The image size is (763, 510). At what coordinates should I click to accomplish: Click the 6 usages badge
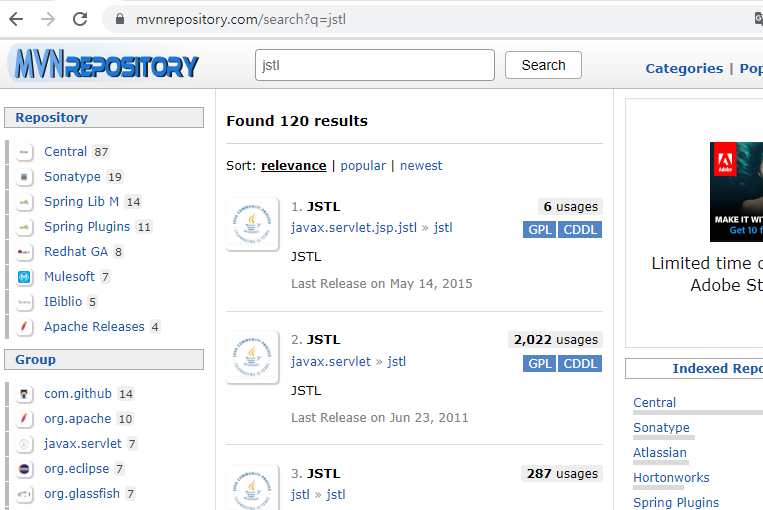(570, 207)
